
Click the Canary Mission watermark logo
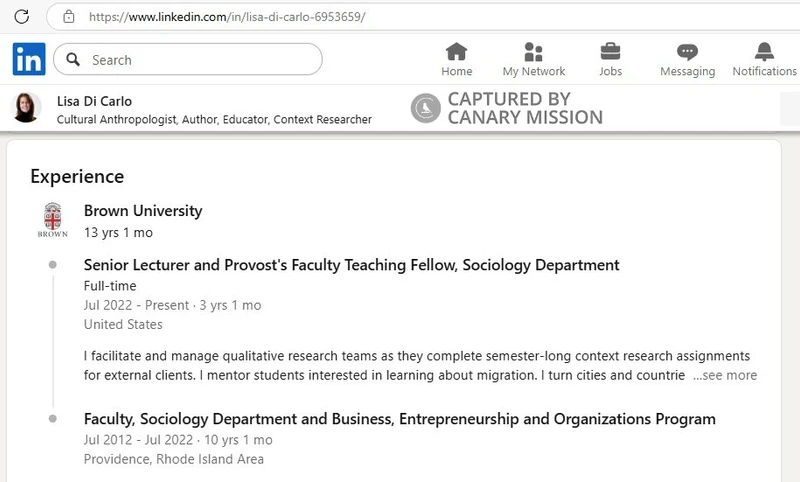426,108
